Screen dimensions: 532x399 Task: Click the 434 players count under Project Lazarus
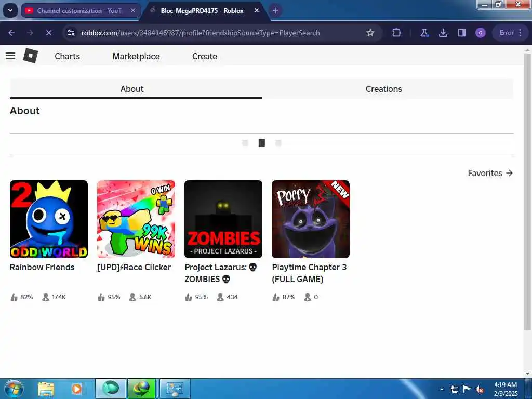pyautogui.click(x=228, y=297)
